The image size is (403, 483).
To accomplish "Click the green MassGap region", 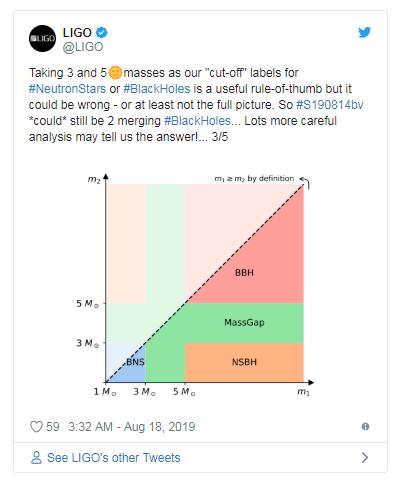I will 244,323.
